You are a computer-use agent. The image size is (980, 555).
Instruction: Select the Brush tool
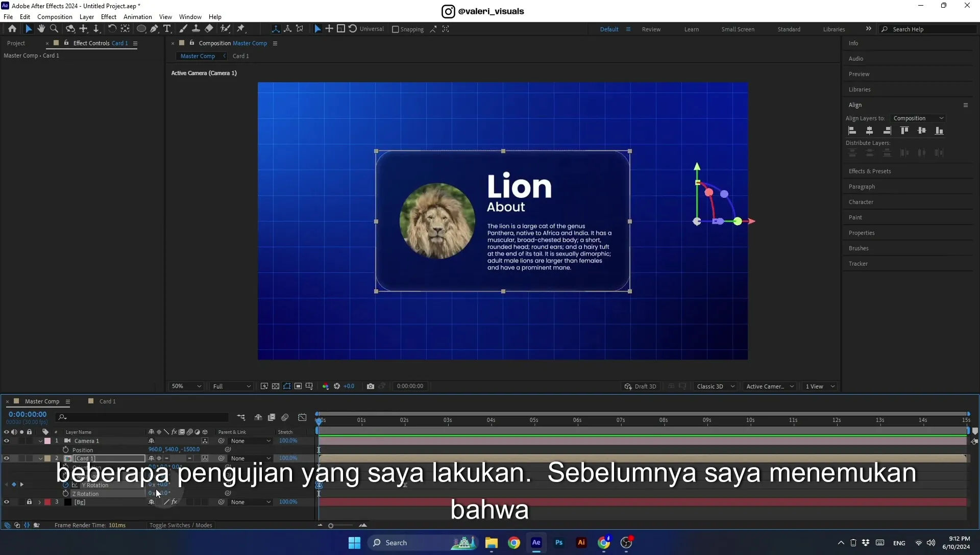pyautogui.click(x=183, y=29)
